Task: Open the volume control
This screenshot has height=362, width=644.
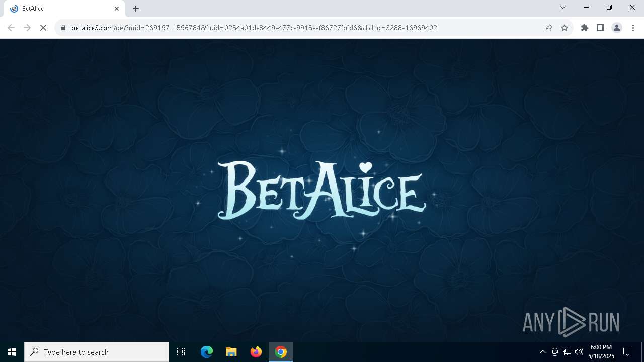Action: (x=579, y=352)
